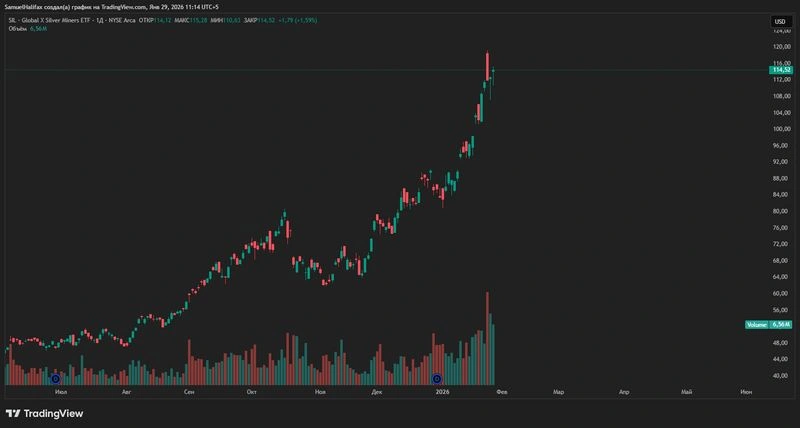Click the Дек label on time axis
The height and width of the screenshot is (428, 800).
pos(377,392)
